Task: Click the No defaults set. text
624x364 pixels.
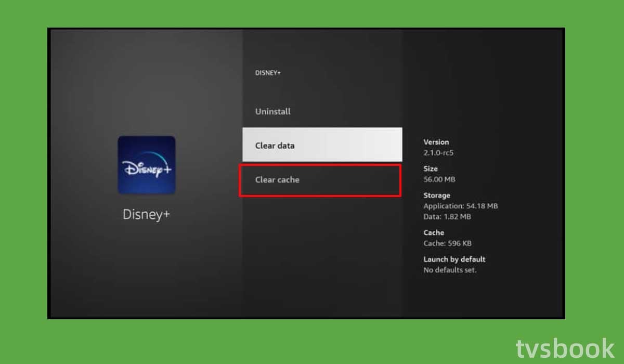Action: coord(450,270)
